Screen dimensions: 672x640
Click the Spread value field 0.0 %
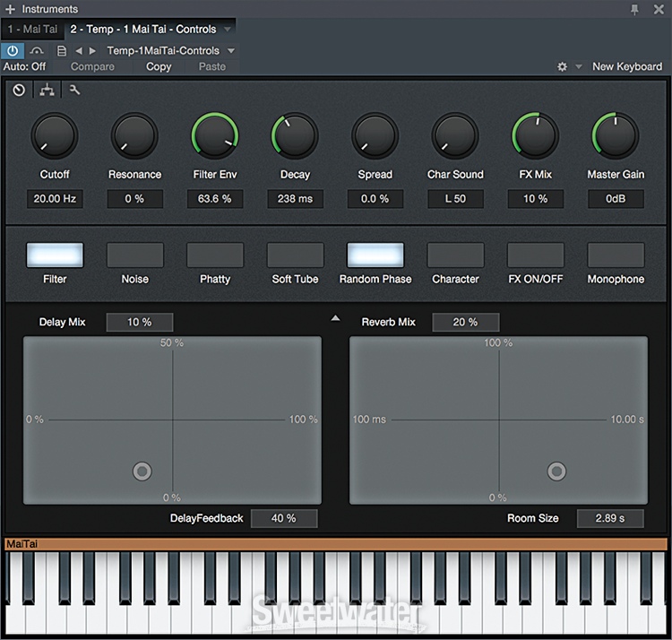coord(375,199)
